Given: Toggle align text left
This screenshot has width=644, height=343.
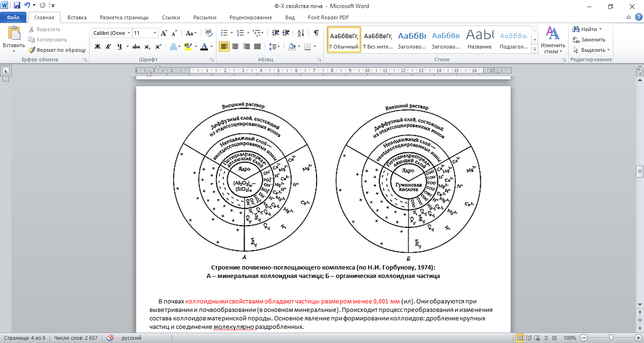Looking at the screenshot, I should pos(224,47).
